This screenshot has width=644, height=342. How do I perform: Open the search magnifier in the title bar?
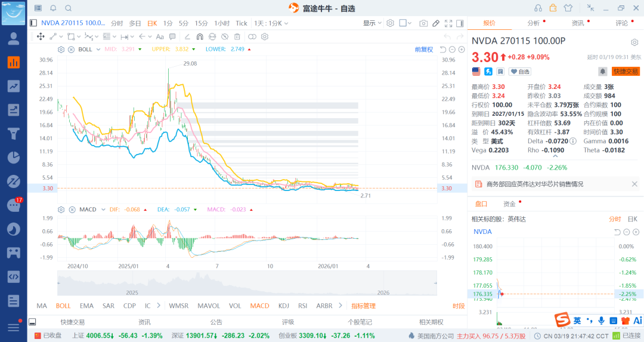69,8
